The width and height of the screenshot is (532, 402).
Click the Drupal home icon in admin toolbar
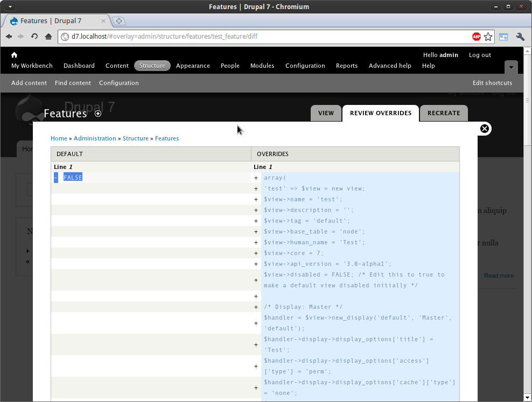pyautogui.click(x=15, y=55)
